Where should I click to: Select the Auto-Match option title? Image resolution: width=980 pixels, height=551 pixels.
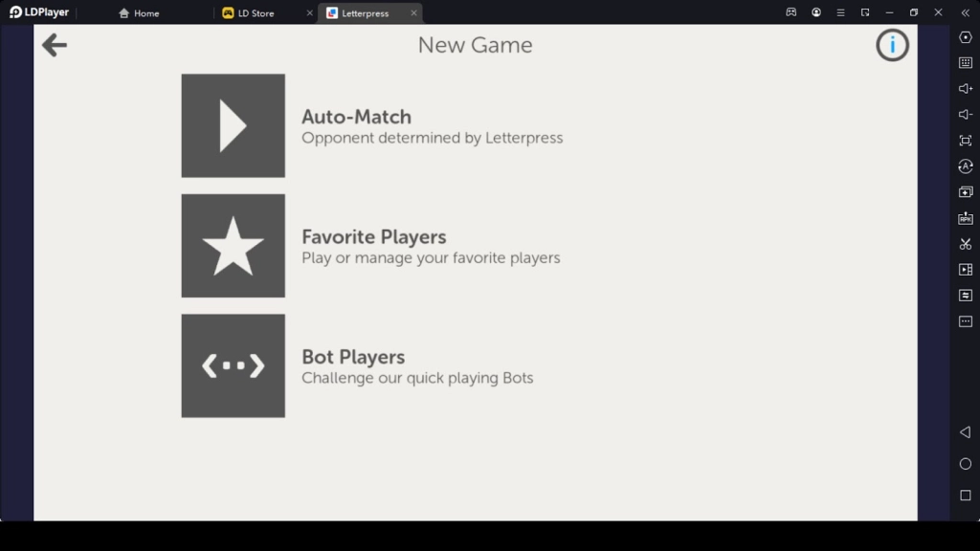(356, 117)
